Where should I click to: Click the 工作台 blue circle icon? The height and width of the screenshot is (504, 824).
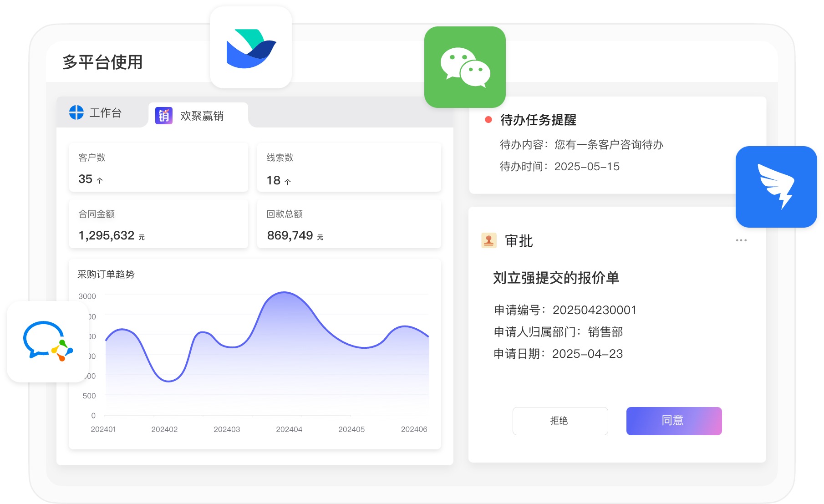click(76, 112)
